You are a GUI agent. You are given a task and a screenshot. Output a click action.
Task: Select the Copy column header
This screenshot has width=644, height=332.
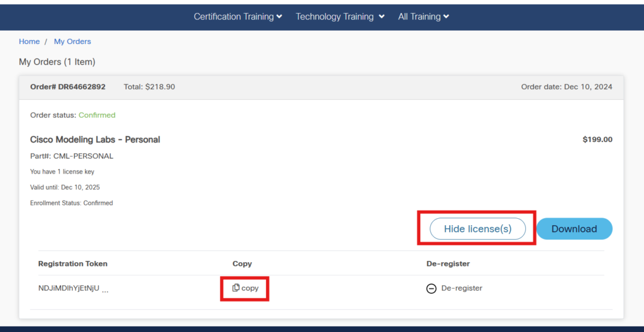242,264
